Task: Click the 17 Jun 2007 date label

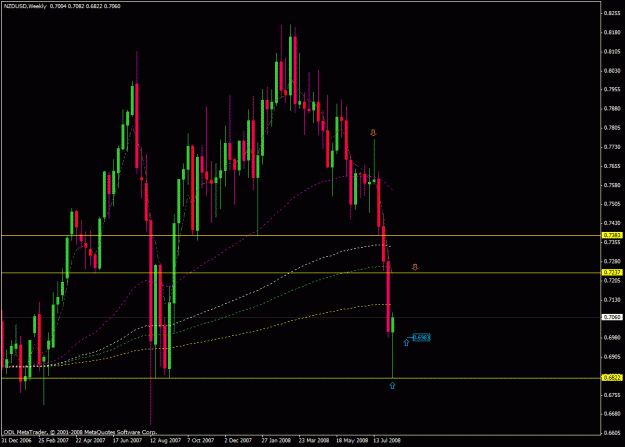Action: (x=128, y=441)
